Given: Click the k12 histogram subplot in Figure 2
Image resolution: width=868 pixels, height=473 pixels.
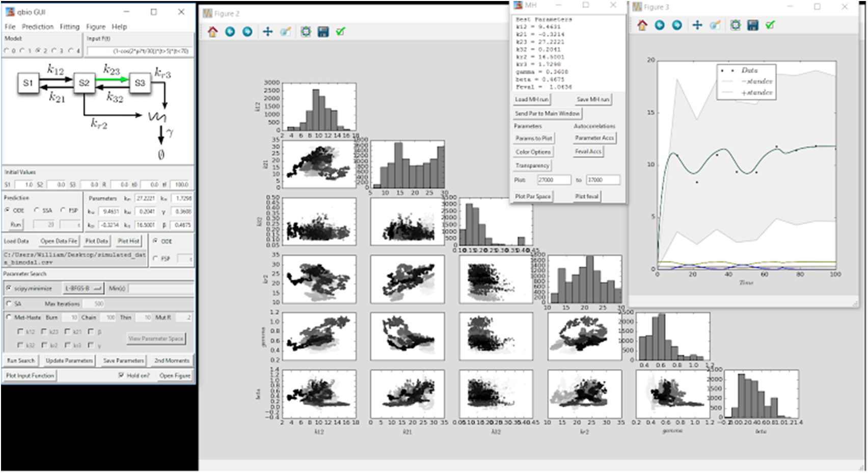Looking at the screenshot, I should point(319,107).
